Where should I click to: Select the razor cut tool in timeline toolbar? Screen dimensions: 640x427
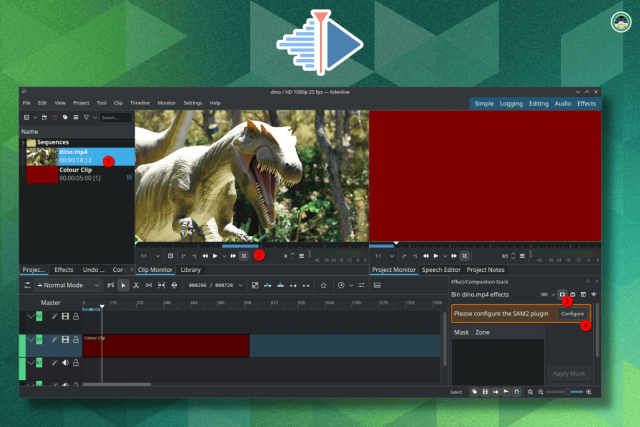136,285
